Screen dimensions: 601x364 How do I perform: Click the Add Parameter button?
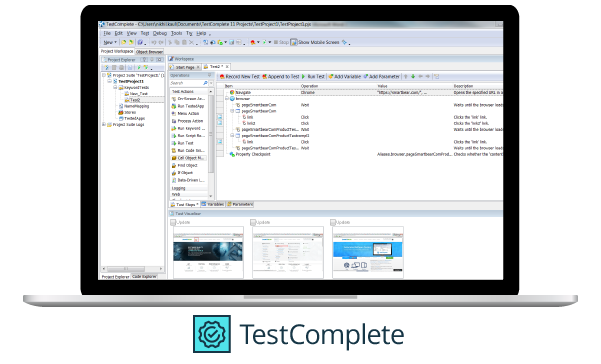[x=381, y=77]
